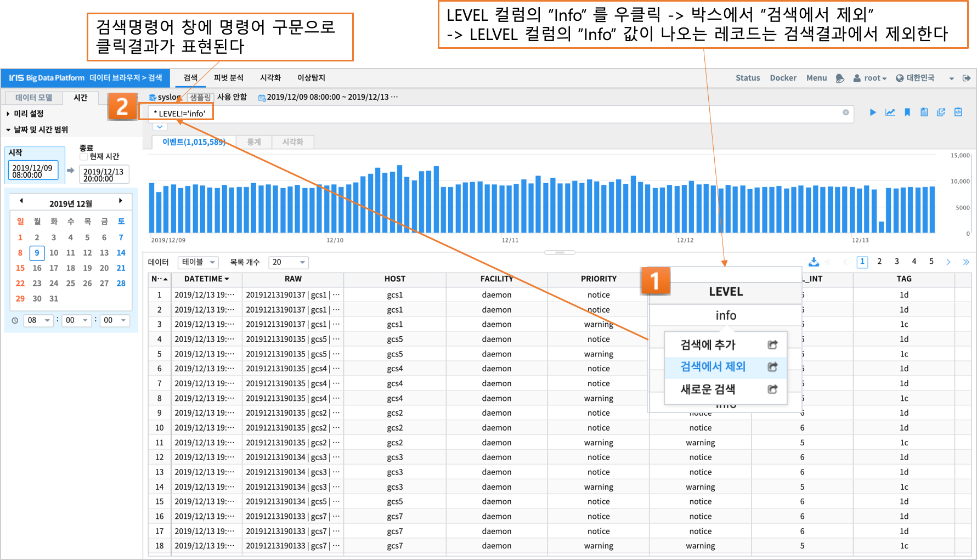Open dropdown arrow right of 대한민국
977x560 pixels.
pos(952,78)
